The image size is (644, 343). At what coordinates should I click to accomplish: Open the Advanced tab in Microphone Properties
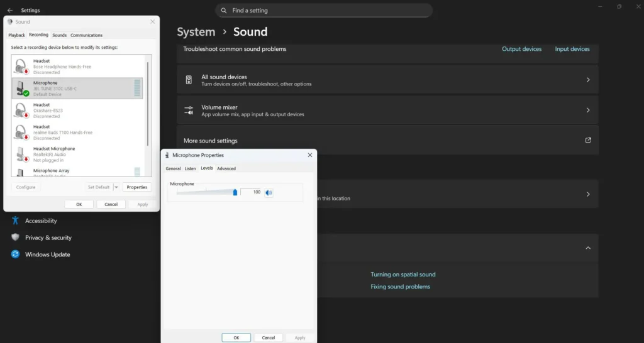[x=226, y=168]
